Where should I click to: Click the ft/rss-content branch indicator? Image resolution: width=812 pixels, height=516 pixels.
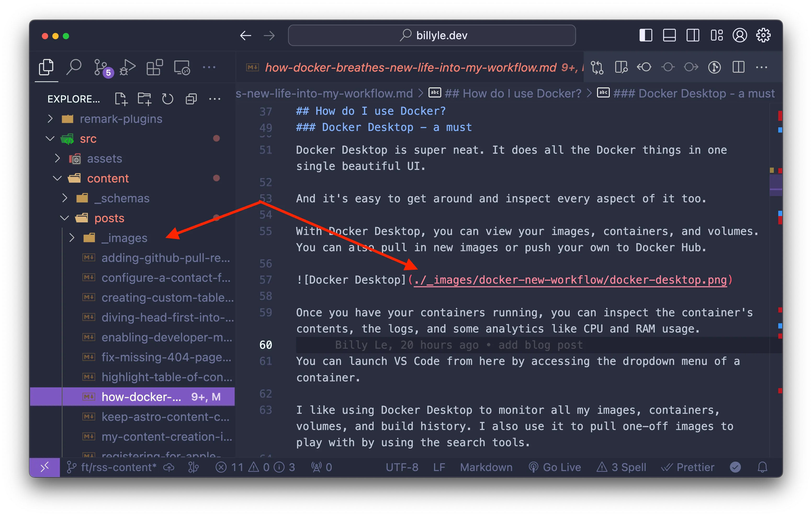coord(112,467)
